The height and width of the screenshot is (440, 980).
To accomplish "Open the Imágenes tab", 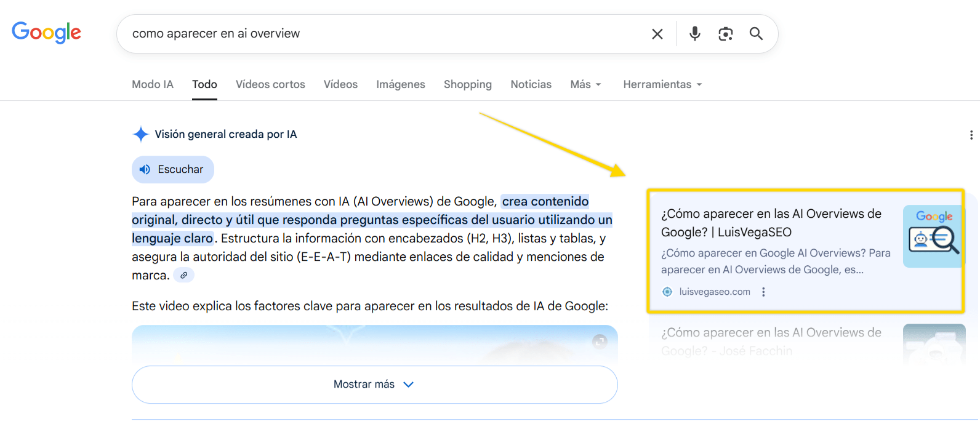I will 401,84.
